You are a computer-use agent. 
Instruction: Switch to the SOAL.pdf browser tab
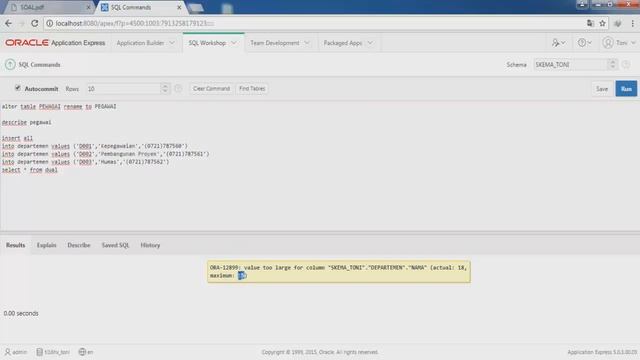point(49,7)
